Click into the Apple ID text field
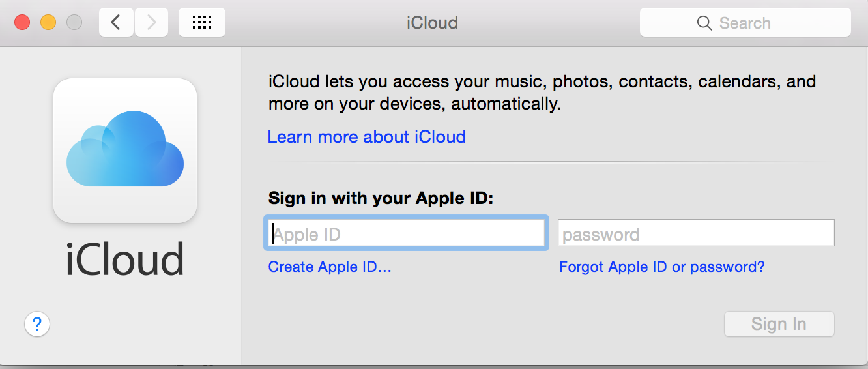Viewport: 868px width, 369px height. [405, 233]
